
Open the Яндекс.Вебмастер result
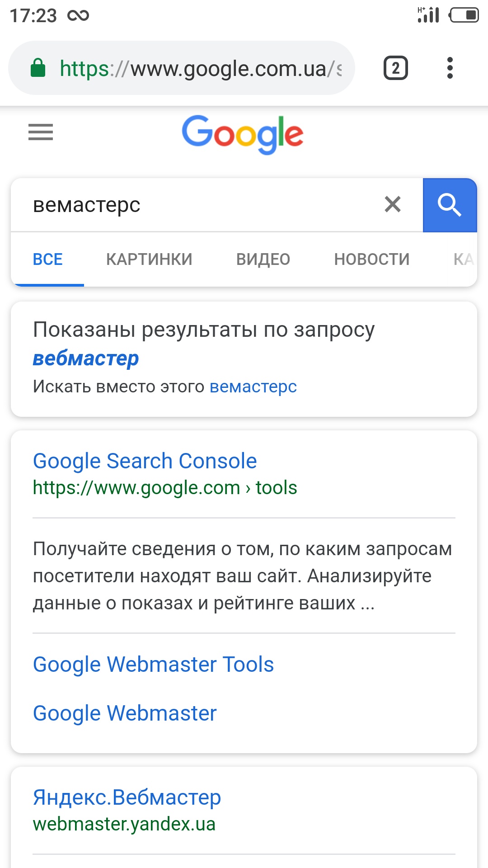click(x=127, y=797)
